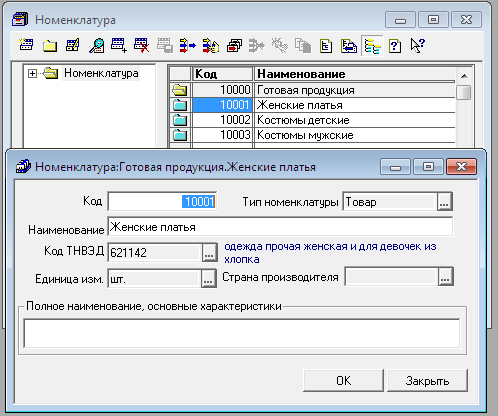Click the grayed-out merging arrows icon
Image resolution: width=498 pixels, height=416 pixels.
coord(257,45)
